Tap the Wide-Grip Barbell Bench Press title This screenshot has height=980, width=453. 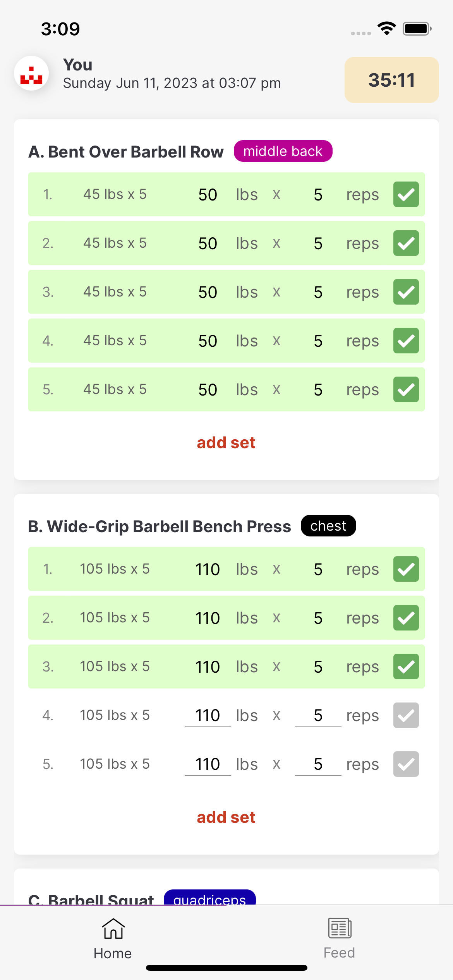(160, 526)
